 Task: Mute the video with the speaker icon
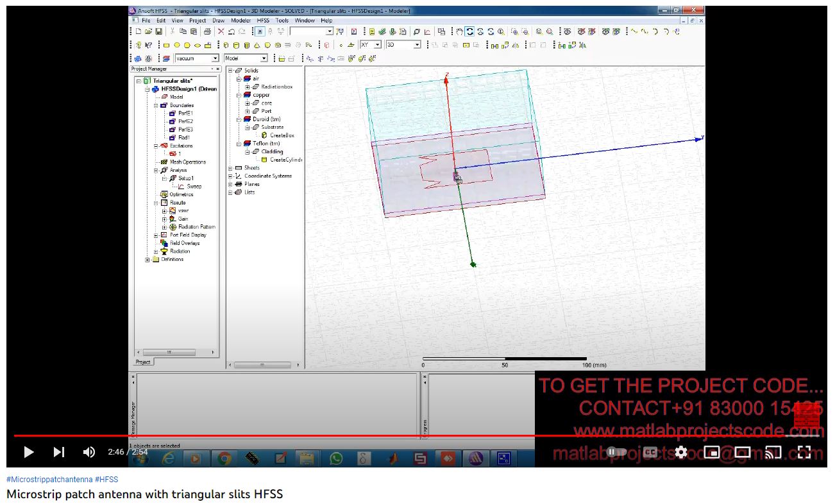point(89,452)
